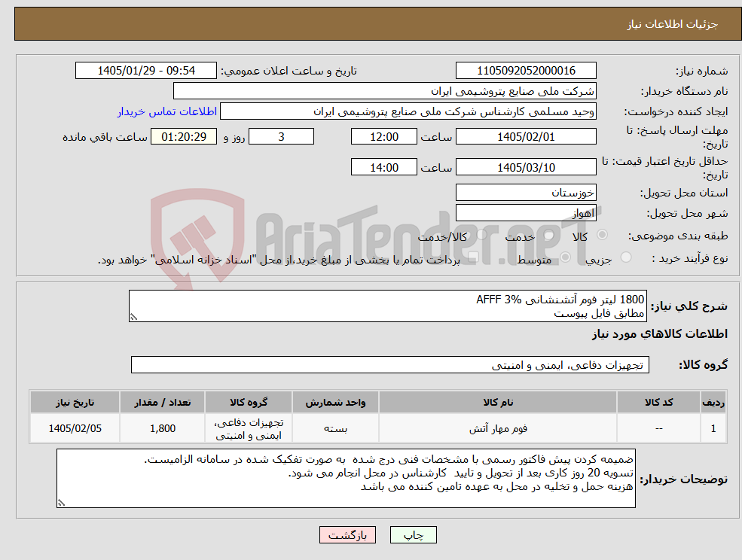Select the جزیی purchase type radio
The image size is (742, 560).
pos(625,257)
